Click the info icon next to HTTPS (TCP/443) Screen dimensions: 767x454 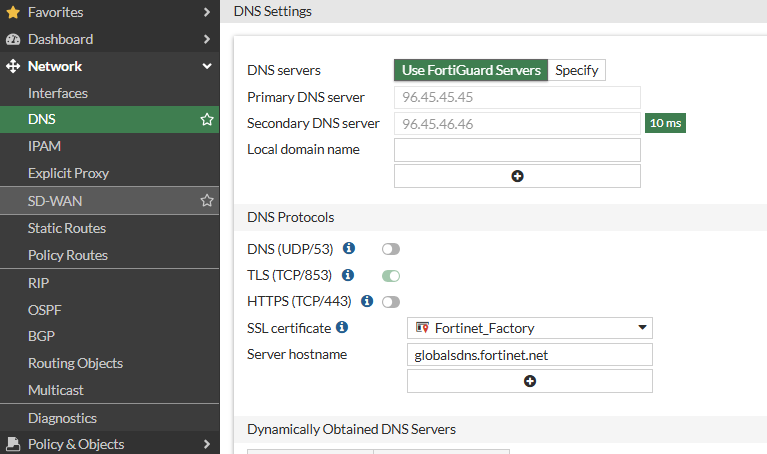click(x=367, y=301)
